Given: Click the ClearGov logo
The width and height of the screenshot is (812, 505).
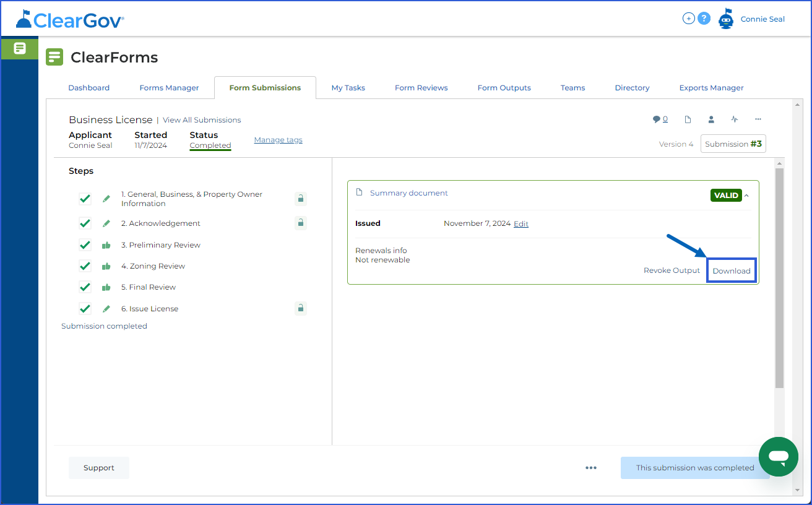Looking at the screenshot, I should (x=68, y=19).
